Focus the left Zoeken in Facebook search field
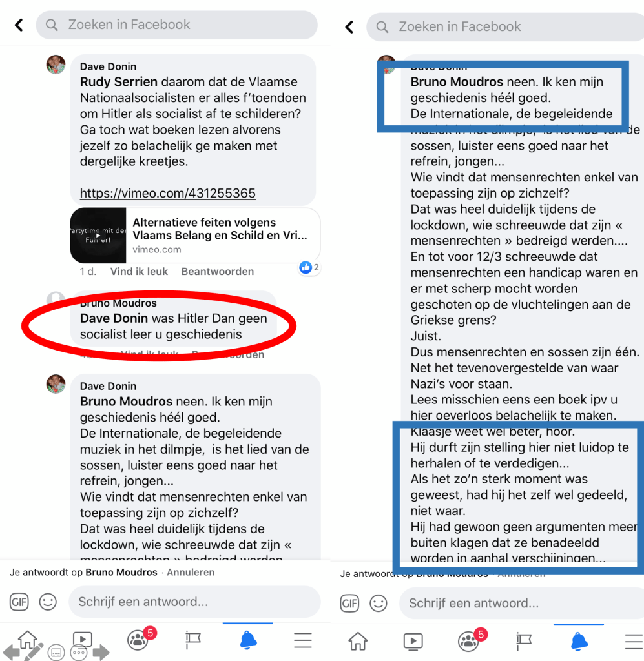Screen dimensions: 644x661 coord(176,25)
